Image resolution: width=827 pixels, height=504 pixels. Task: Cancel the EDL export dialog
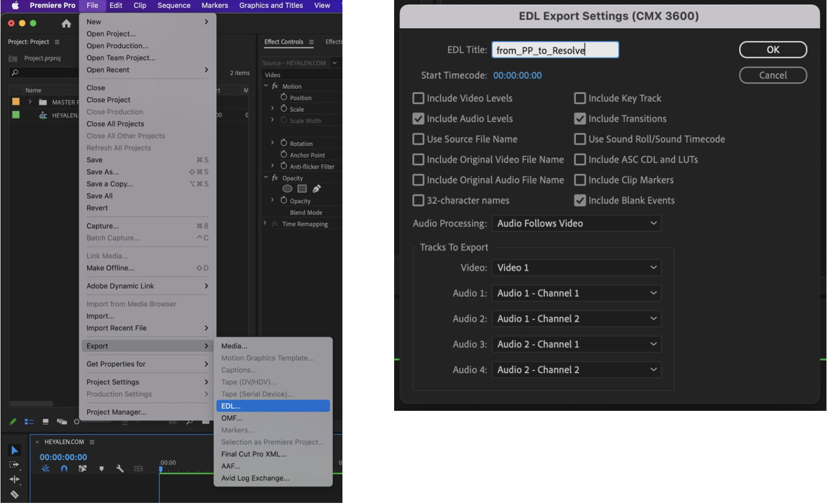(x=773, y=75)
